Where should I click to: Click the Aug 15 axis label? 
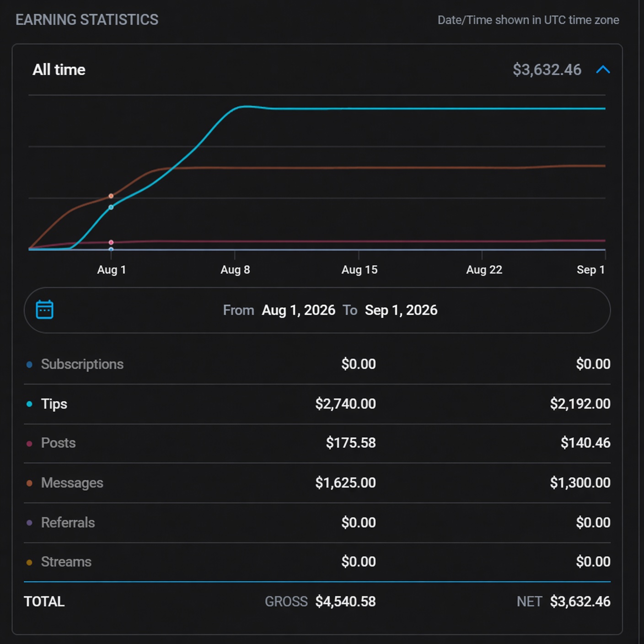(x=360, y=270)
